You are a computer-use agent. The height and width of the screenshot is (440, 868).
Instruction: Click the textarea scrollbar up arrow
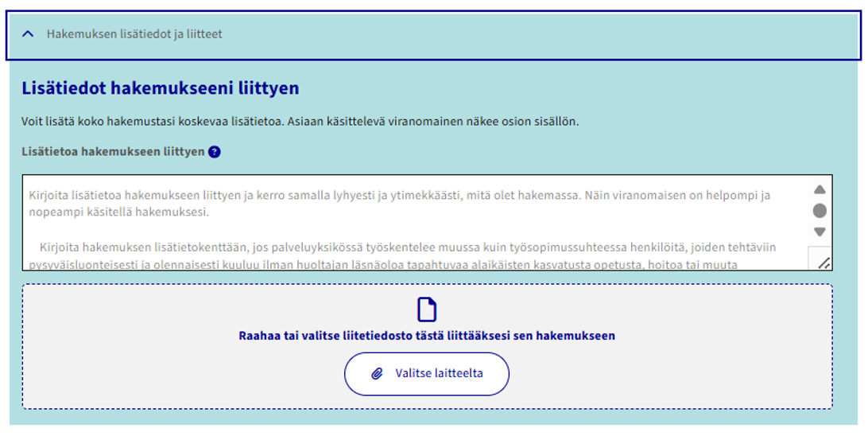[820, 190]
